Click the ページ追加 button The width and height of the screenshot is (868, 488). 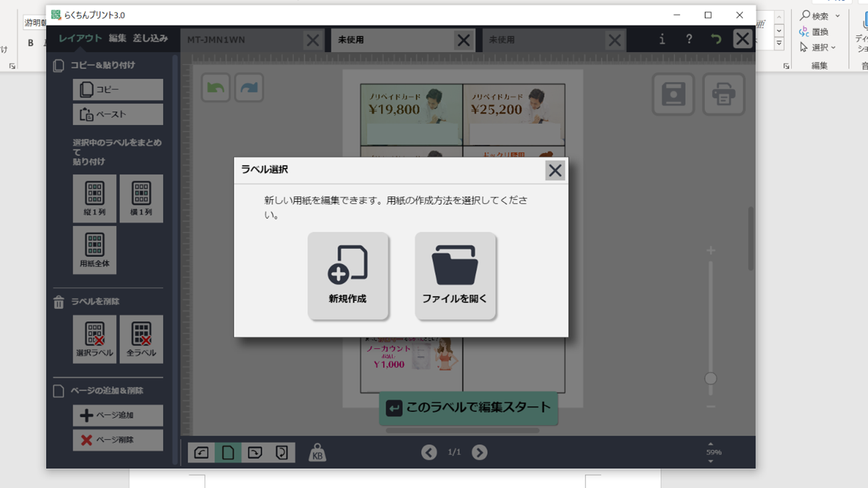(118, 415)
